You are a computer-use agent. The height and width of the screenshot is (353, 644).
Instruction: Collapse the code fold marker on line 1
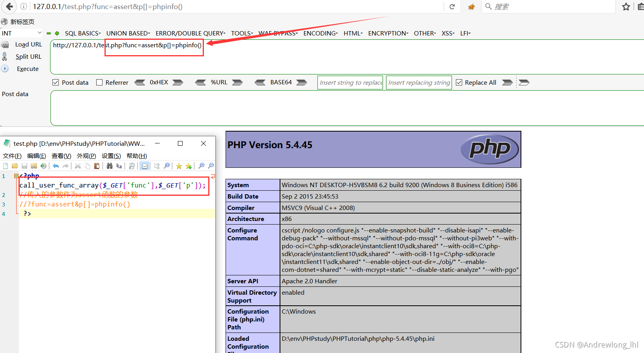[x=16, y=176]
